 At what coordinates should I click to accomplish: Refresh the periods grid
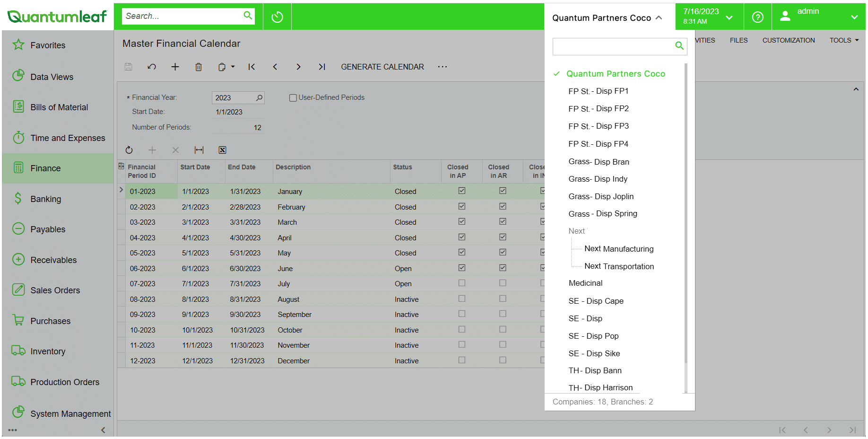[x=129, y=150]
